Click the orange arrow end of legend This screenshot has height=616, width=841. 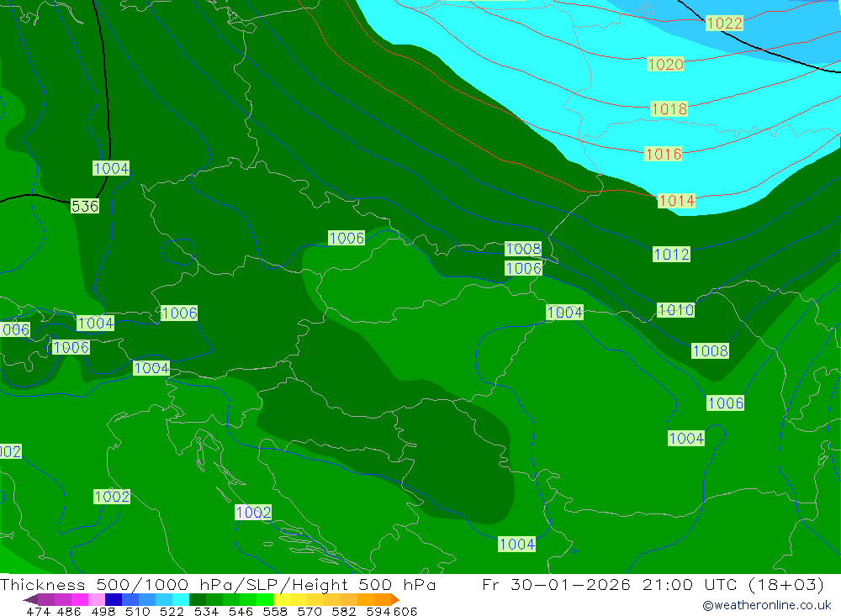click(x=395, y=599)
